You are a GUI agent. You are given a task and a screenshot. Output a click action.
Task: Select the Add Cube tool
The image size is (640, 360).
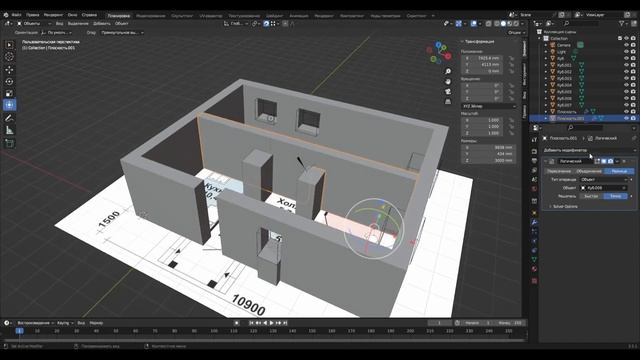tap(9, 143)
